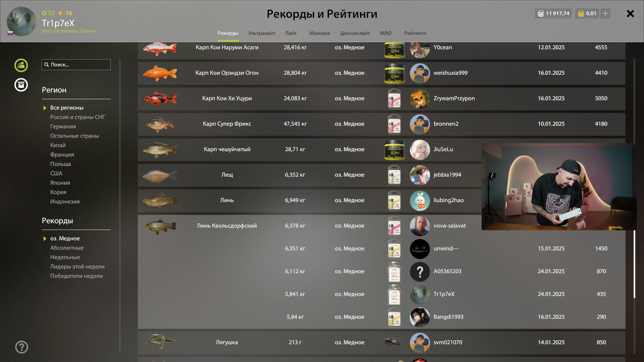Click the Карп Кои Орэндзи Огон fish icon
644x362 pixels.
[x=160, y=73]
